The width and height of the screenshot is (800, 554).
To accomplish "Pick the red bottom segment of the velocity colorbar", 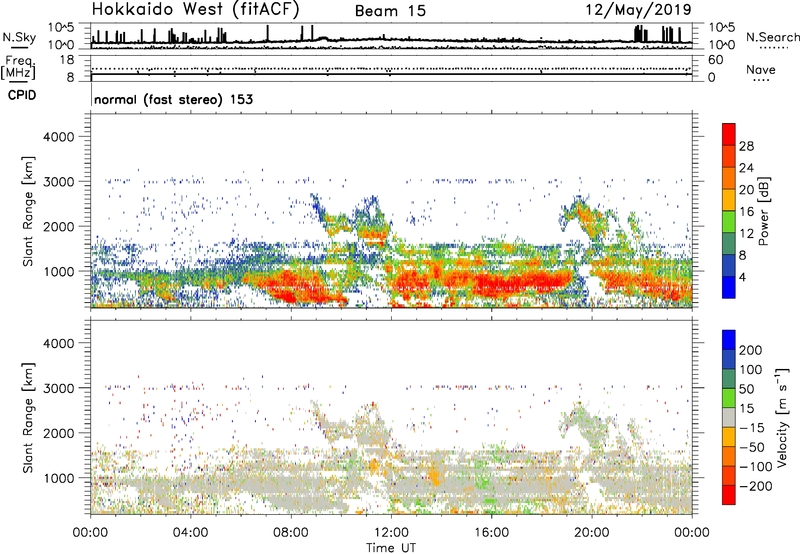I will pos(729,495).
